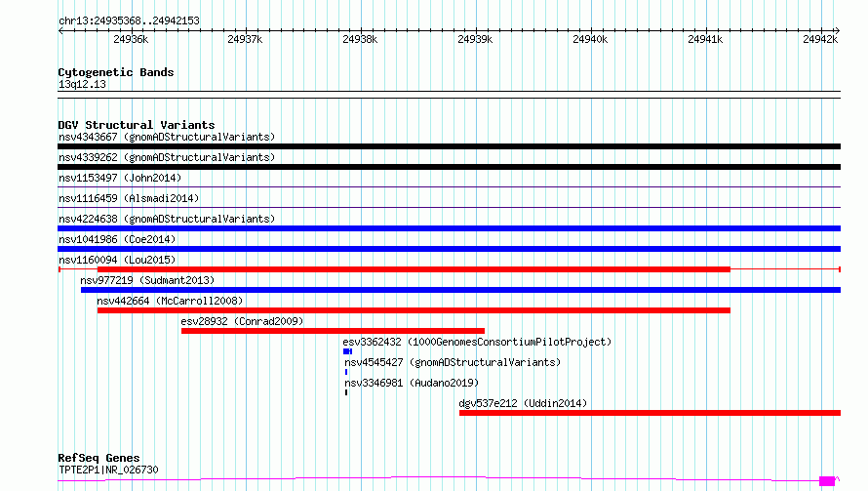
Task: Select the 13q12.13 cytogenetic band label
Action: 82,84
